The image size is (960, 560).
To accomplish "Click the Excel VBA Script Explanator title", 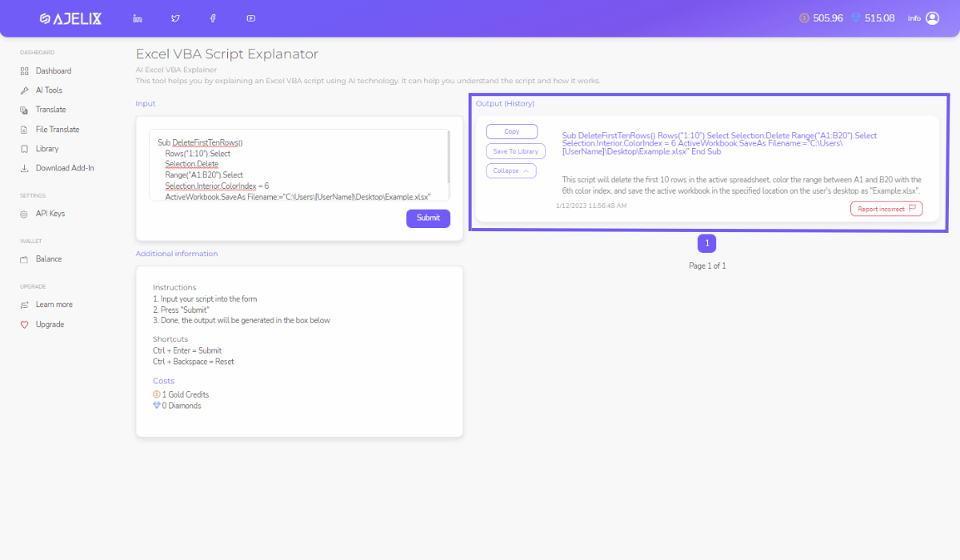I will pyautogui.click(x=227, y=54).
